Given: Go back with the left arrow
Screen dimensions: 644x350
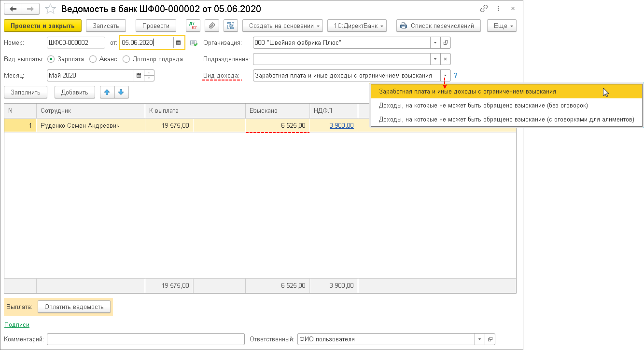Looking at the screenshot, I should coord(13,9).
